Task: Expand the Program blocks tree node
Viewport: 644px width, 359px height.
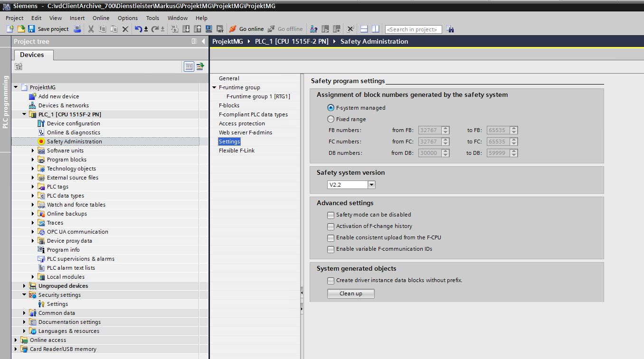Action: (33, 160)
